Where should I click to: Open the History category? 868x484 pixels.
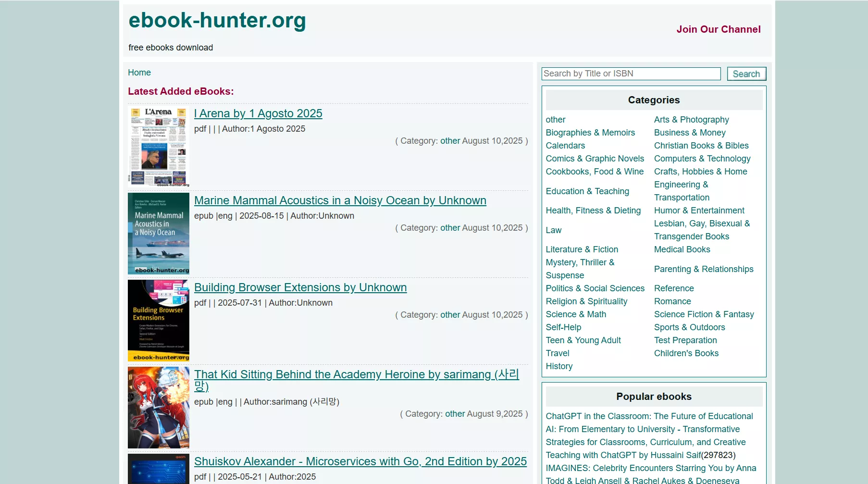tap(559, 366)
